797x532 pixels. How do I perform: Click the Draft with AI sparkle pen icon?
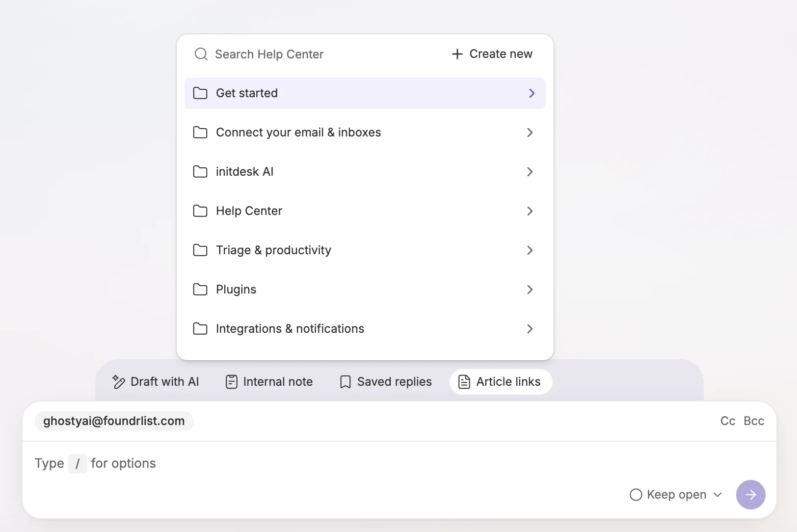[x=119, y=382]
